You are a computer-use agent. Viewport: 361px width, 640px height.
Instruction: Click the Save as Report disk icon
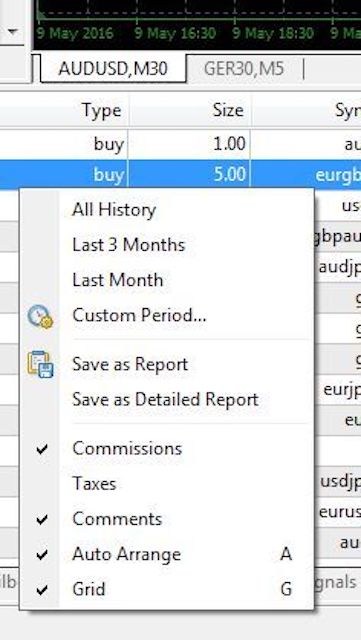click(x=40, y=364)
